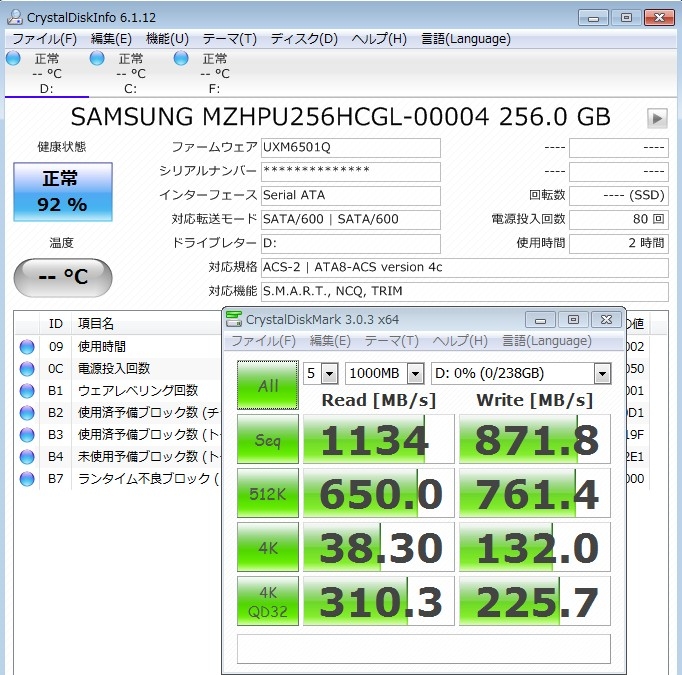This screenshot has width=682, height=675.
Task: Click the 正常 92 % health status box
Action: click(x=63, y=192)
